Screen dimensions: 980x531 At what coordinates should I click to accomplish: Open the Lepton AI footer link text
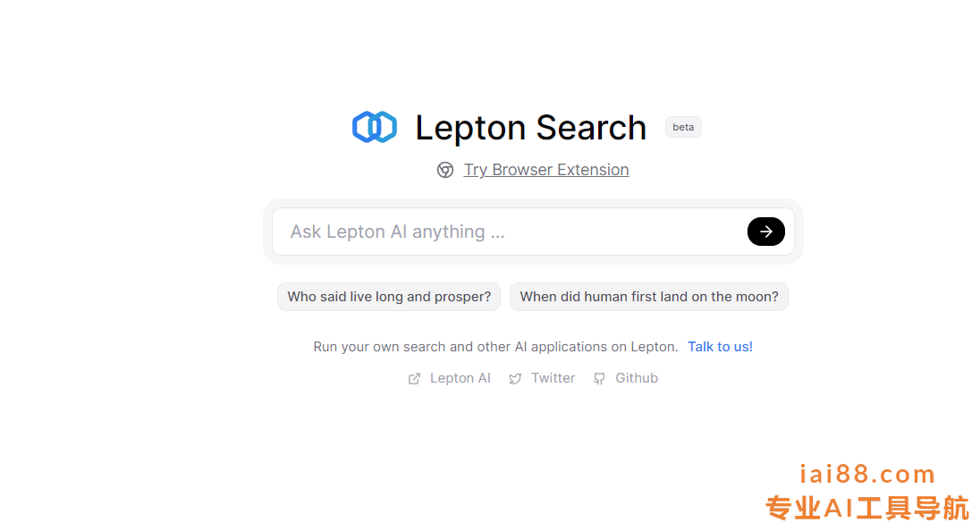coord(460,378)
